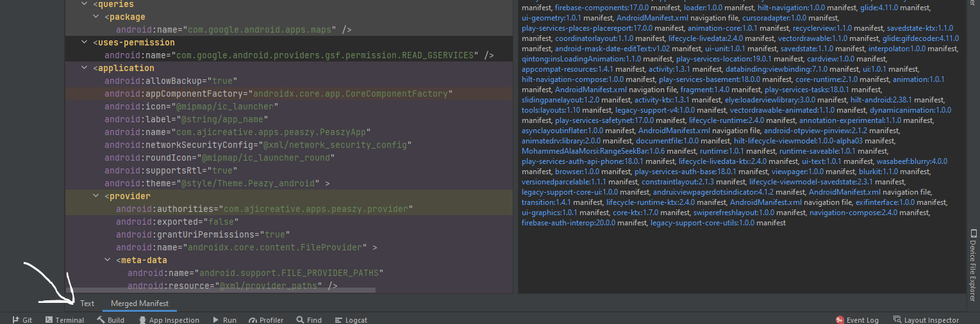Select the READ_GSERVICES permission line
Image resolution: width=980 pixels, height=324 pixels.
299,55
